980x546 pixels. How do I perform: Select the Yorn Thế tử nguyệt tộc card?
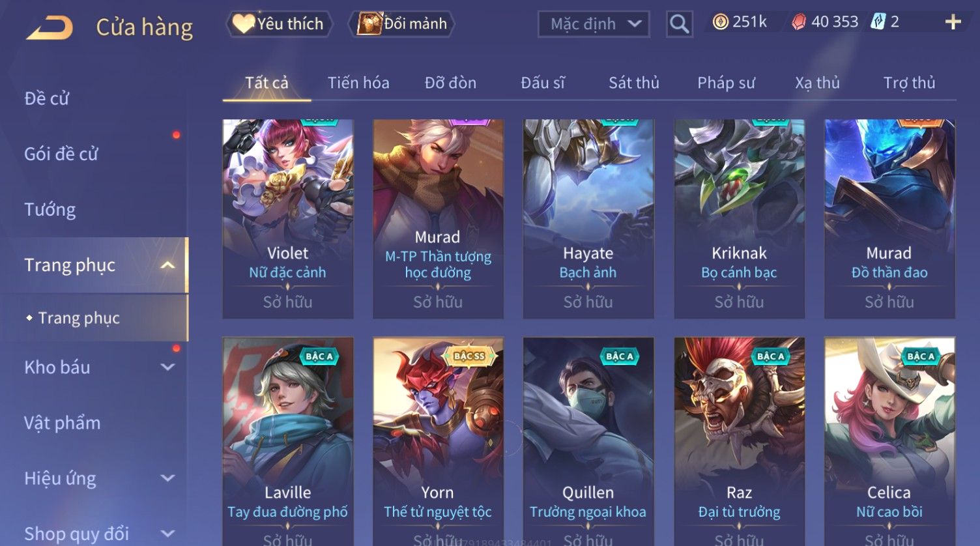tap(438, 441)
